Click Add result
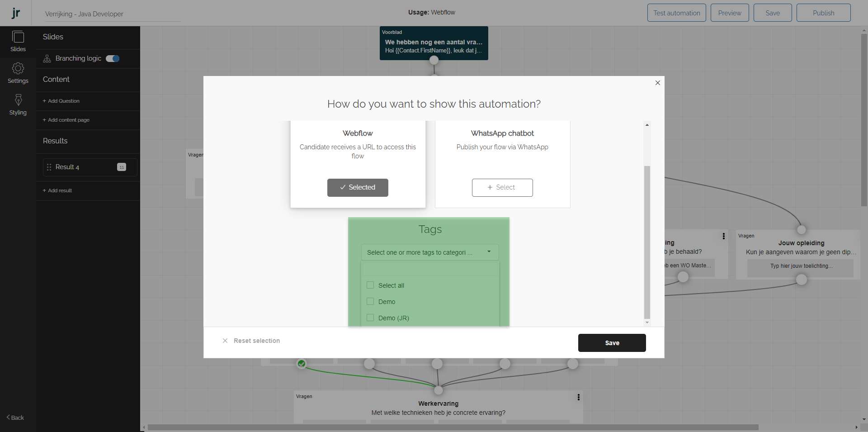Image resolution: width=868 pixels, height=432 pixels. pyautogui.click(x=57, y=190)
